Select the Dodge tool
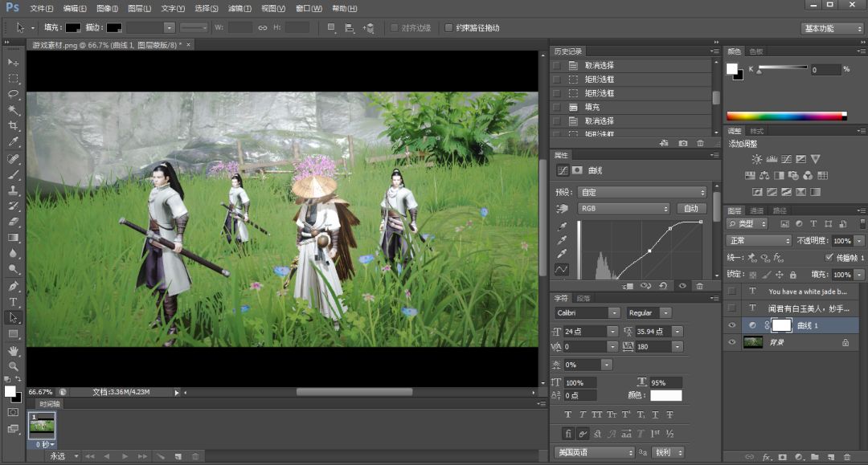 coord(14,269)
